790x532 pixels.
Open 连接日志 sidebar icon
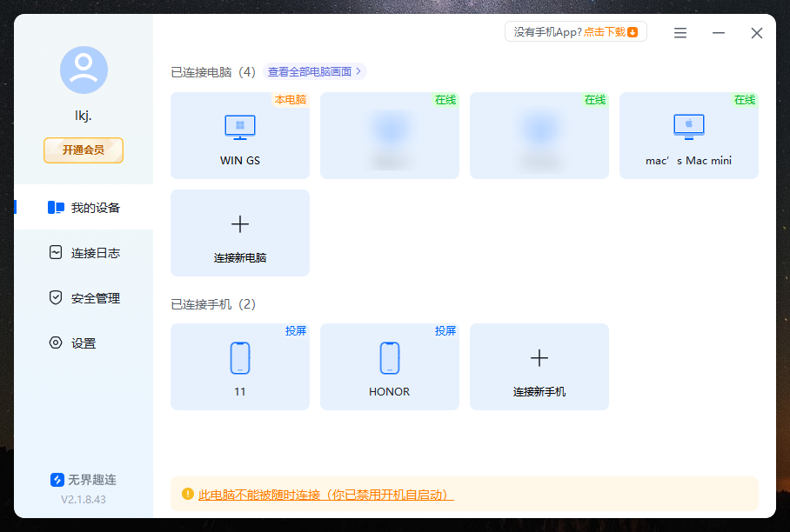pos(53,253)
